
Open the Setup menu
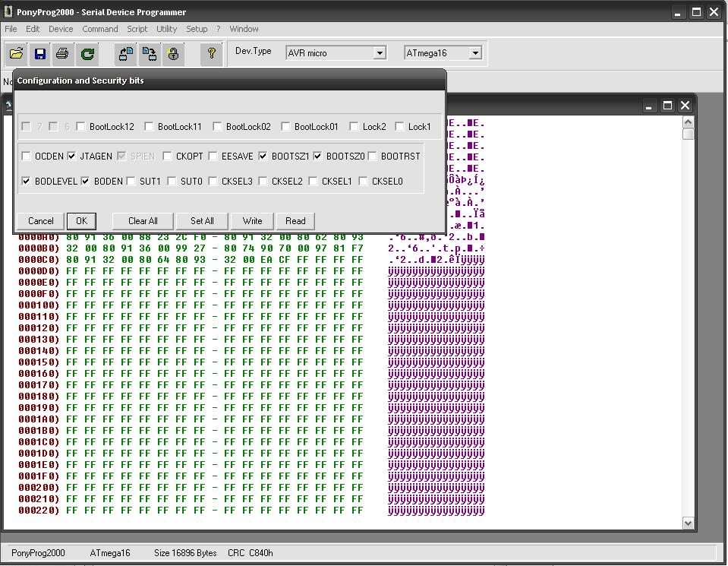pyautogui.click(x=197, y=29)
